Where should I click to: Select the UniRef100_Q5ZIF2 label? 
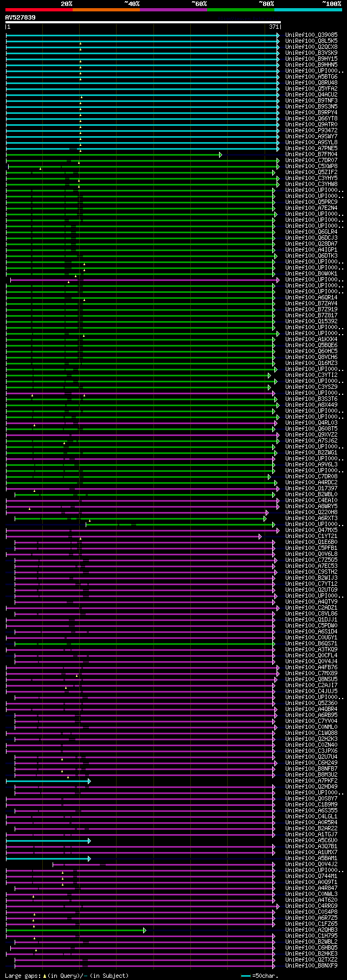click(311, 172)
